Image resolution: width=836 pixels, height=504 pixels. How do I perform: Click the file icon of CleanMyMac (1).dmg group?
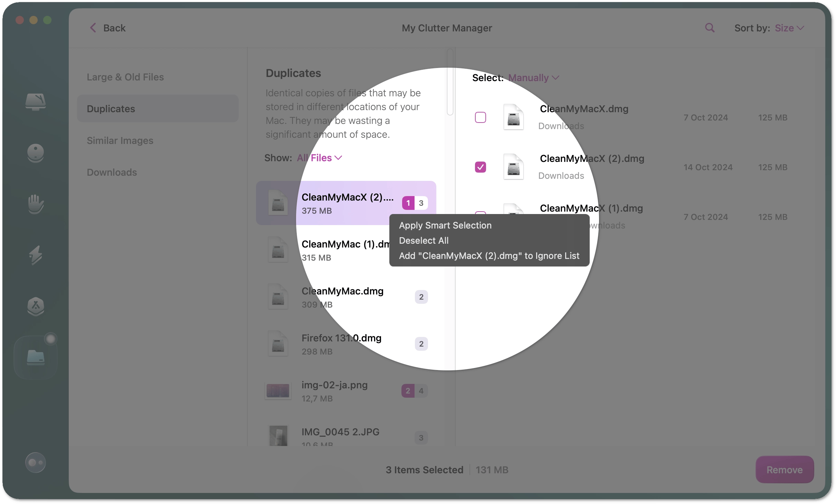click(278, 250)
